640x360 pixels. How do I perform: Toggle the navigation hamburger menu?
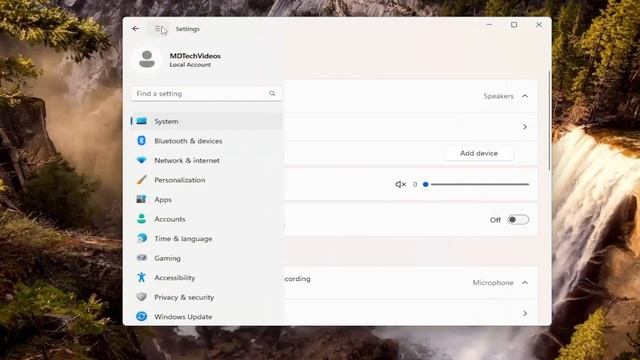coord(158,29)
